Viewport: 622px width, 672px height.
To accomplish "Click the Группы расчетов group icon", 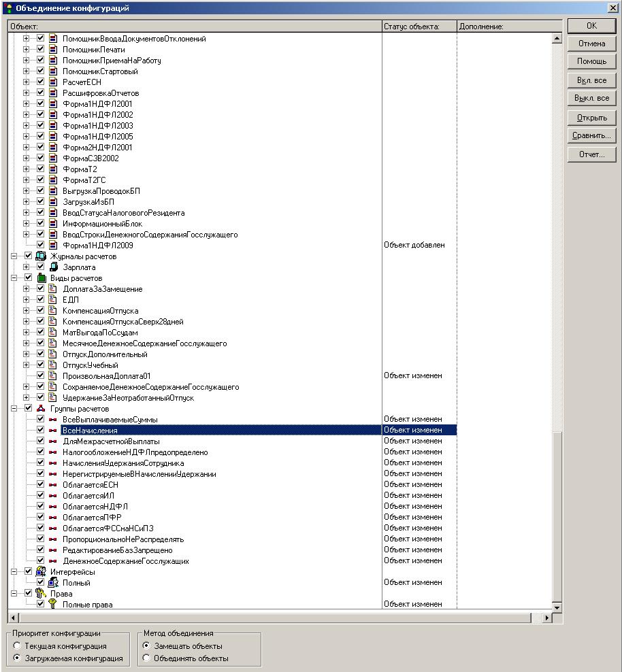I will [x=41, y=408].
